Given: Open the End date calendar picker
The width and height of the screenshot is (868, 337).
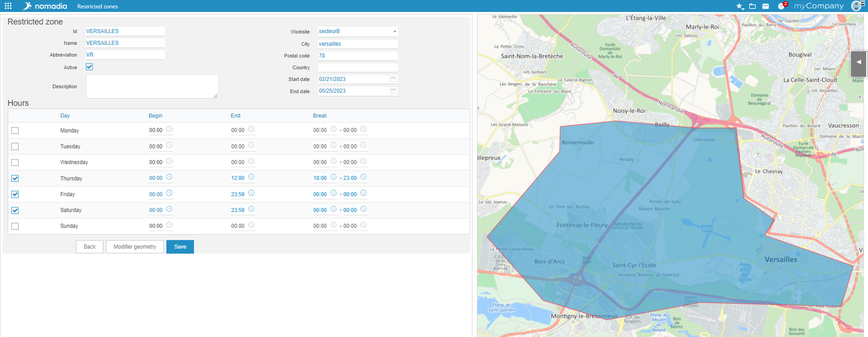Looking at the screenshot, I should click(393, 91).
